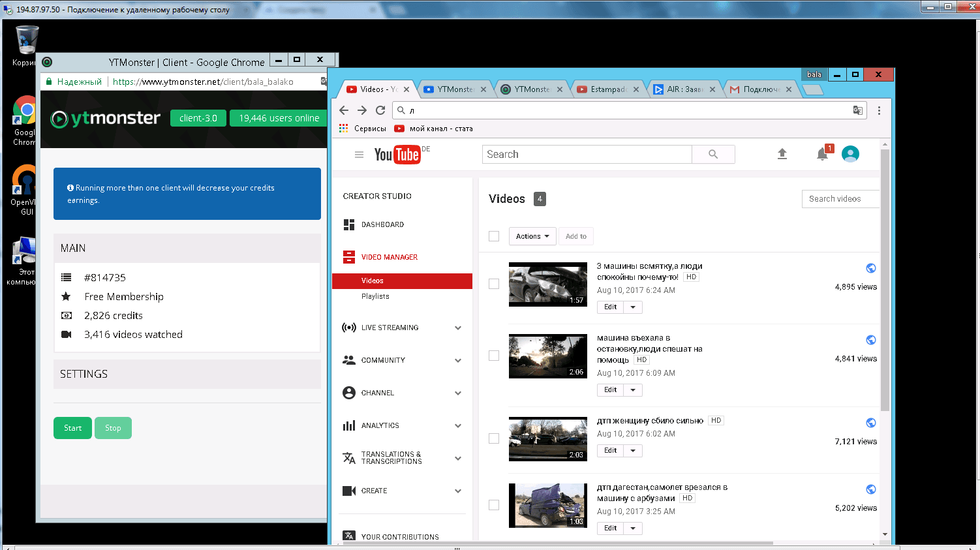Click the 'Search videos' field
This screenshot has width=980, height=550.
pyautogui.click(x=840, y=199)
